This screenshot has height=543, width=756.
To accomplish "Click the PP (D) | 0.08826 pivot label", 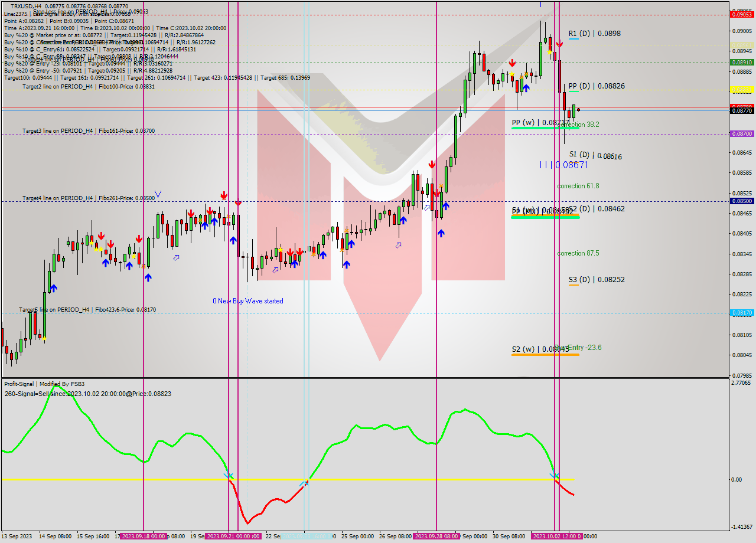I will (x=597, y=86).
